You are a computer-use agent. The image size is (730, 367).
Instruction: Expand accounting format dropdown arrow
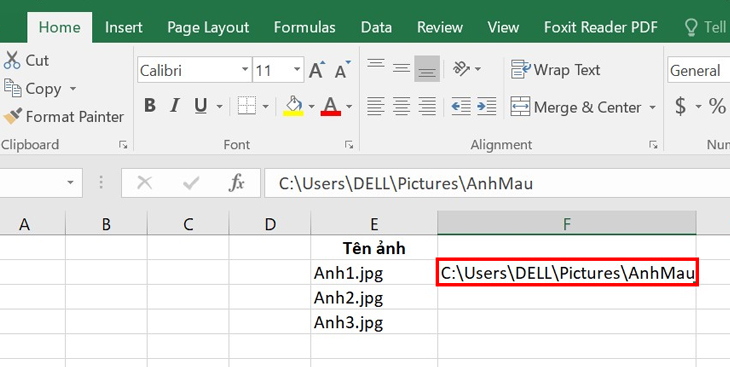coord(698,107)
